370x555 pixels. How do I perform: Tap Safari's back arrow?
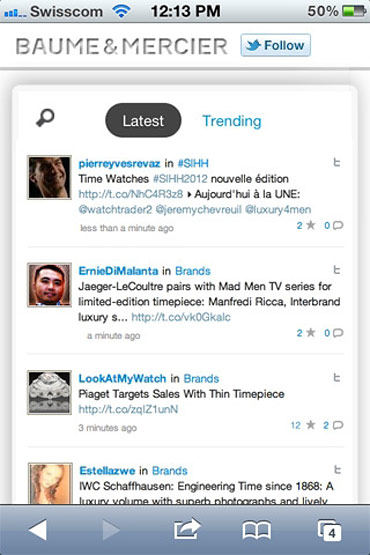[x=38, y=530]
